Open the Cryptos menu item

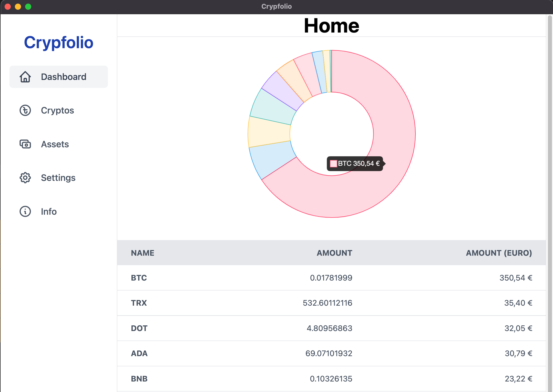[57, 110]
